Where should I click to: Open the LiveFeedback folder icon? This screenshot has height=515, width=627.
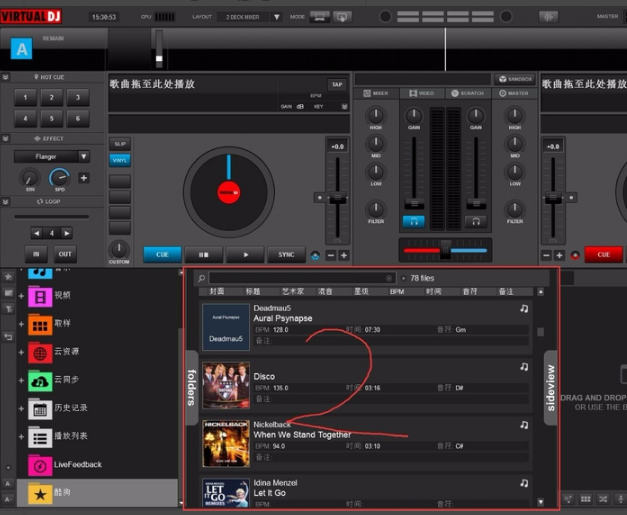(x=40, y=465)
